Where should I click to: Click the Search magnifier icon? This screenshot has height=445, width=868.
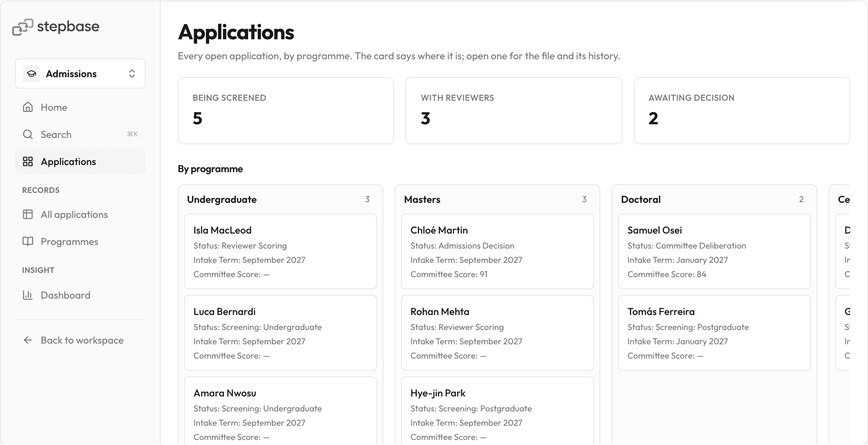point(28,134)
